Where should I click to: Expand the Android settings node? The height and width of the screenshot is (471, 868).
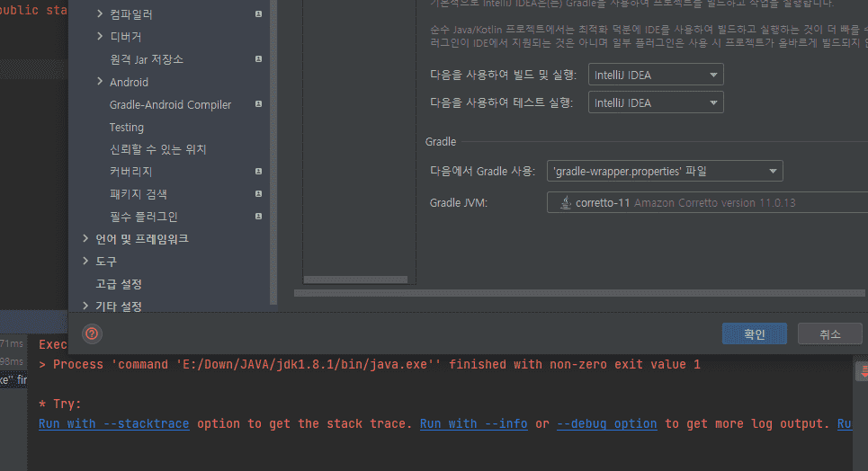pyautogui.click(x=100, y=82)
